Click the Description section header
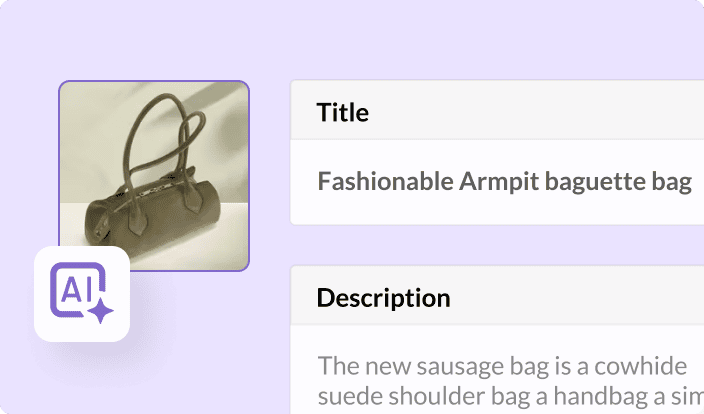Image resolution: width=704 pixels, height=414 pixels. tap(497, 297)
